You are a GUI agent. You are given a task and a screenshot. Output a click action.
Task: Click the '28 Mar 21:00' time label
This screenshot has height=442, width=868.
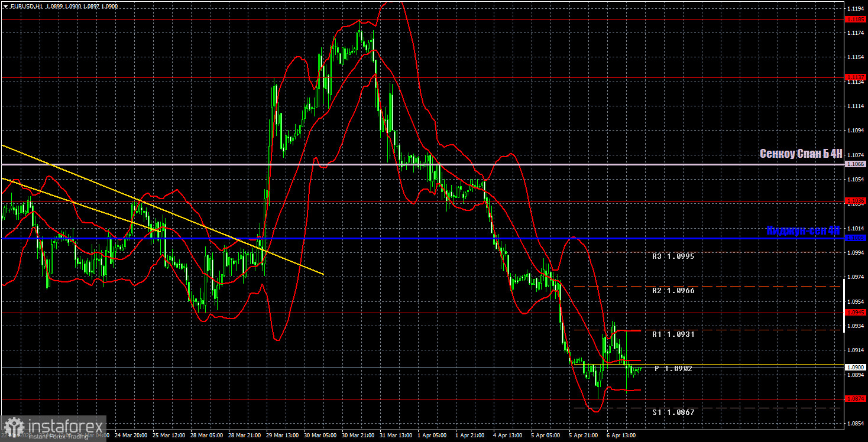245,435
